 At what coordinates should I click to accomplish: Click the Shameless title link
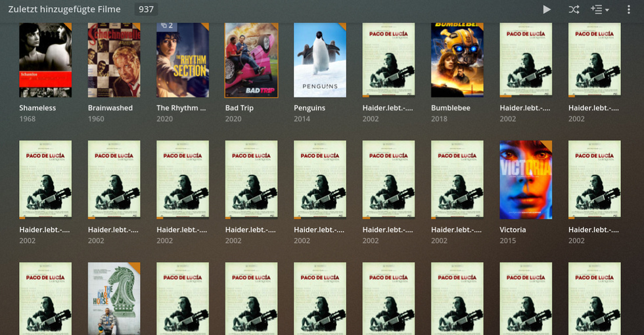37,108
